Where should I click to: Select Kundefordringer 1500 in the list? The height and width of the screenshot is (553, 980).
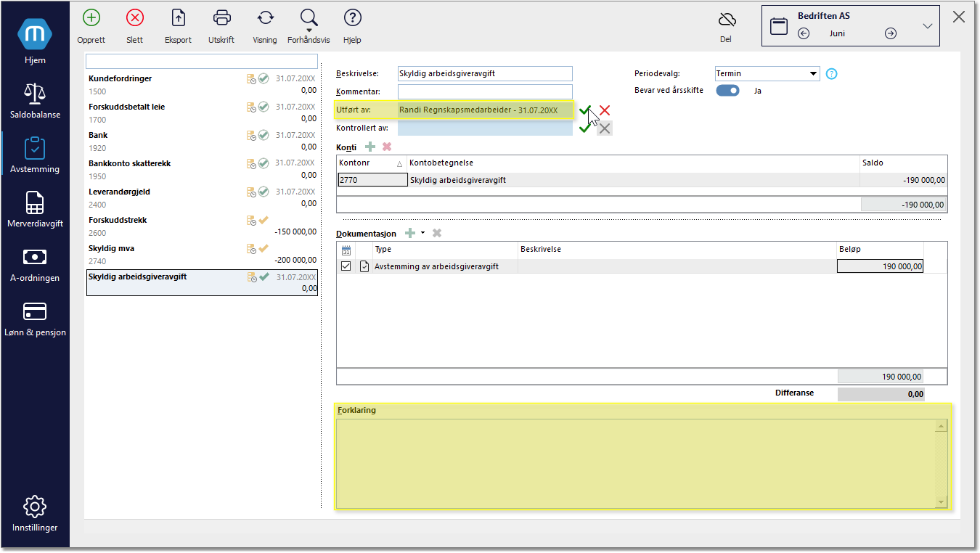point(202,85)
